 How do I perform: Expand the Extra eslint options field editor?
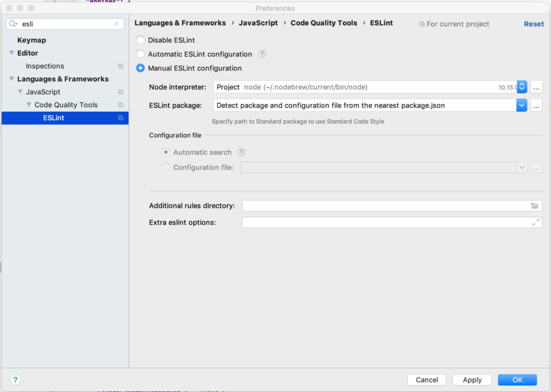coord(536,222)
